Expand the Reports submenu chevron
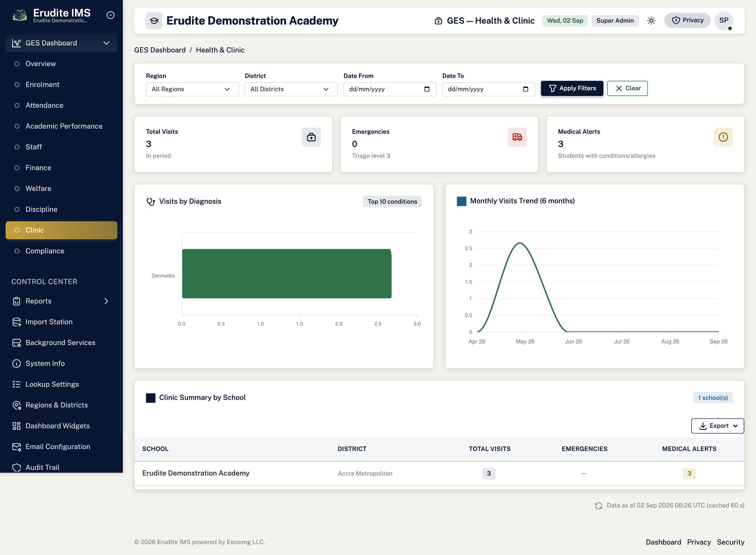 [106, 301]
